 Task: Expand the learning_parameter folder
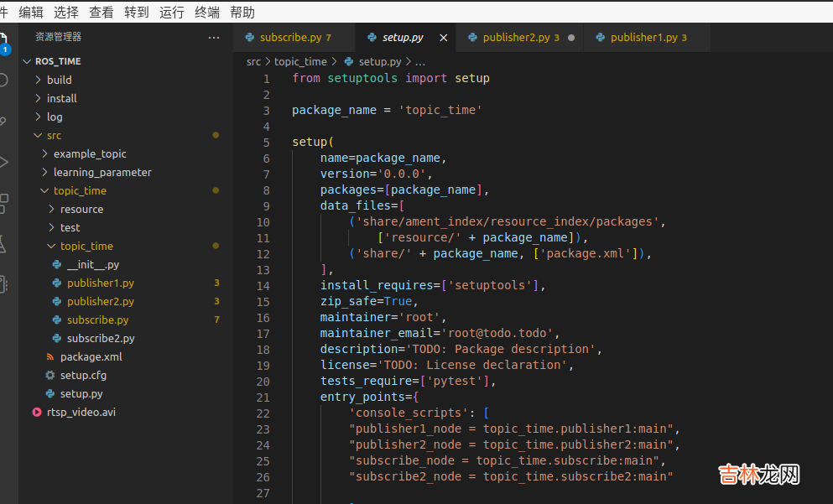point(102,172)
